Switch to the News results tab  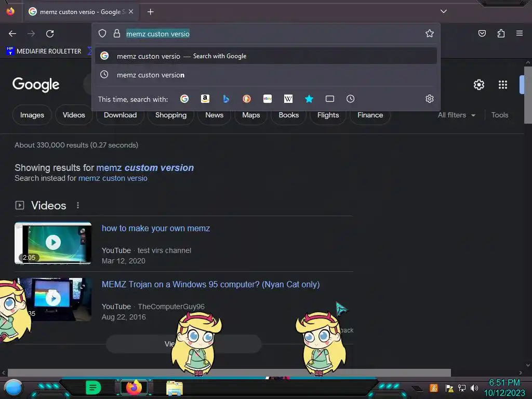coord(215,115)
